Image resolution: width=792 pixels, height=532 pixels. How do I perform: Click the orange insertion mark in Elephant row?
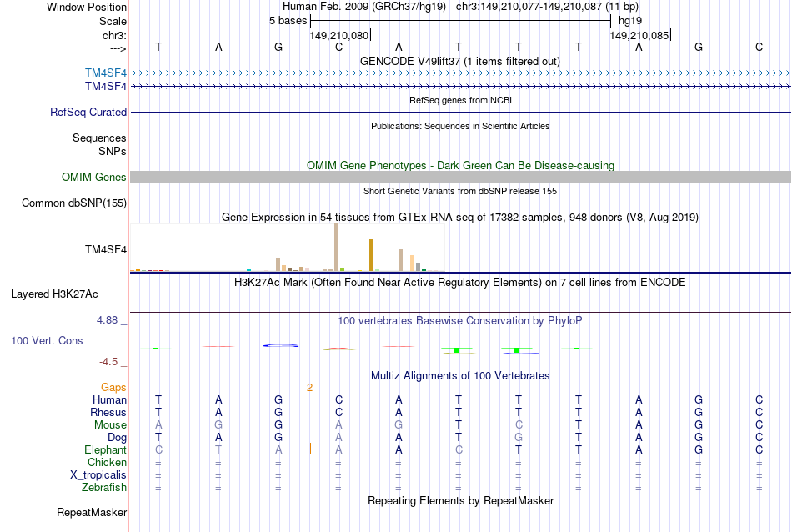point(310,449)
